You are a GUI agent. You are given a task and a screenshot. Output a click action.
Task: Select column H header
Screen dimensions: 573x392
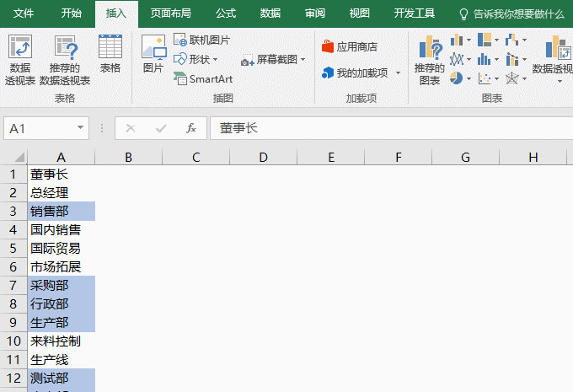point(533,158)
